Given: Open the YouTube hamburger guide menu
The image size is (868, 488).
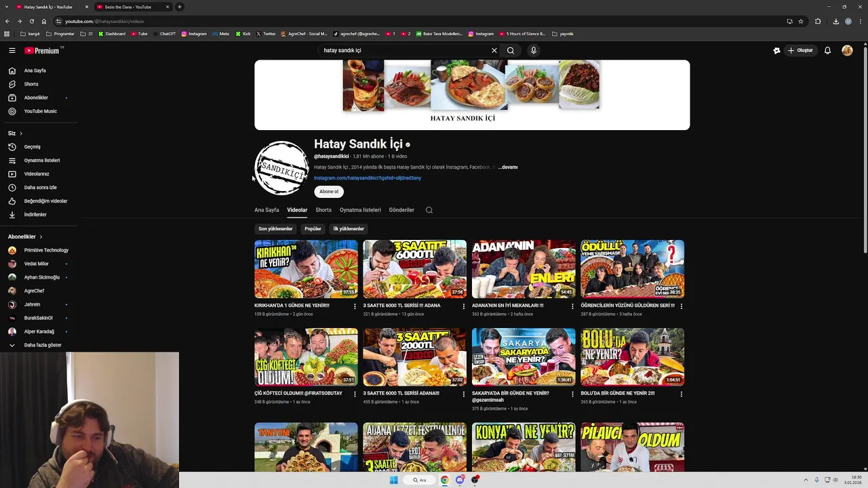Looking at the screenshot, I should pos(12,50).
